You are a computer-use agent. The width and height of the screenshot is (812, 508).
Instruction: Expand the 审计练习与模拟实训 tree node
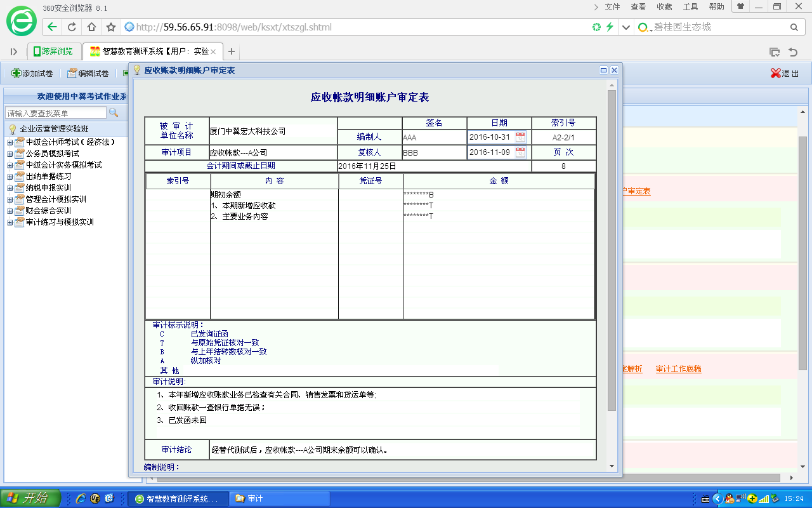10,222
